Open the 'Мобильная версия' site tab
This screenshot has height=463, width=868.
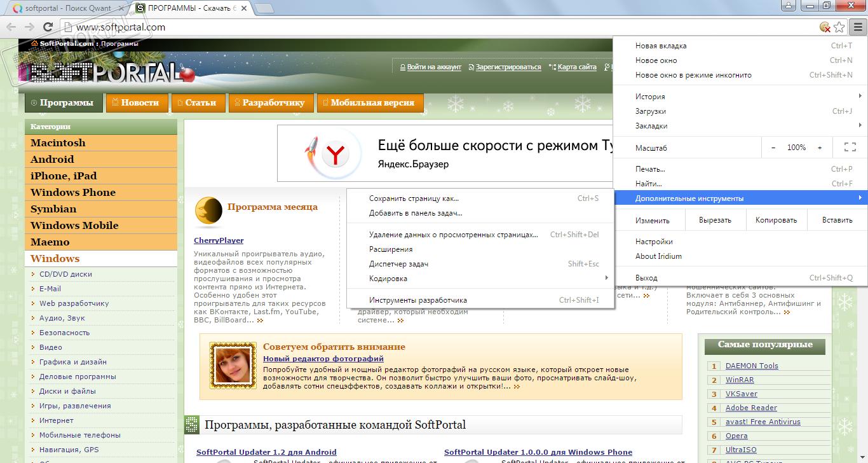pyautogui.click(x=370, y=102)
